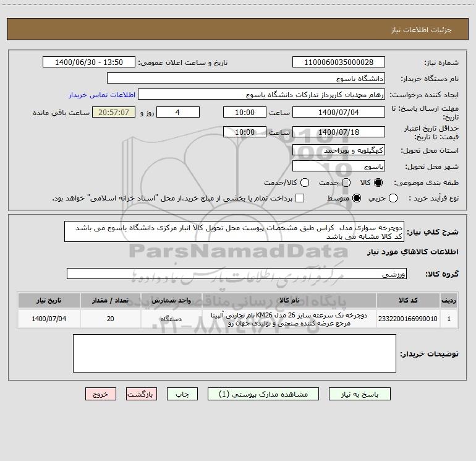Click the دستگاه unit cell
Image resolution: width=476 pixels, height=461 pixels.
171,319
